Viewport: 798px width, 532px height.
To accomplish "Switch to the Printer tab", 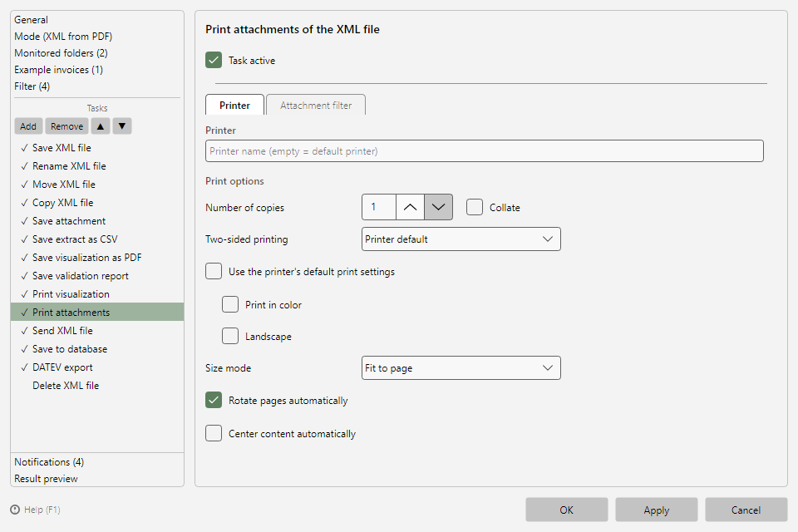I will (234, 105).
